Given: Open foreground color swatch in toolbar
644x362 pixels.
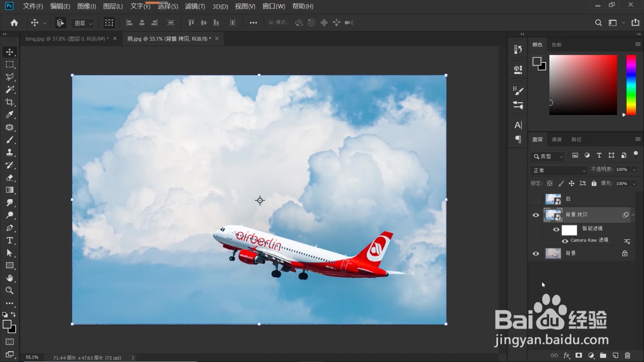Looking at the screenshot, I should (x=7, y=324).
